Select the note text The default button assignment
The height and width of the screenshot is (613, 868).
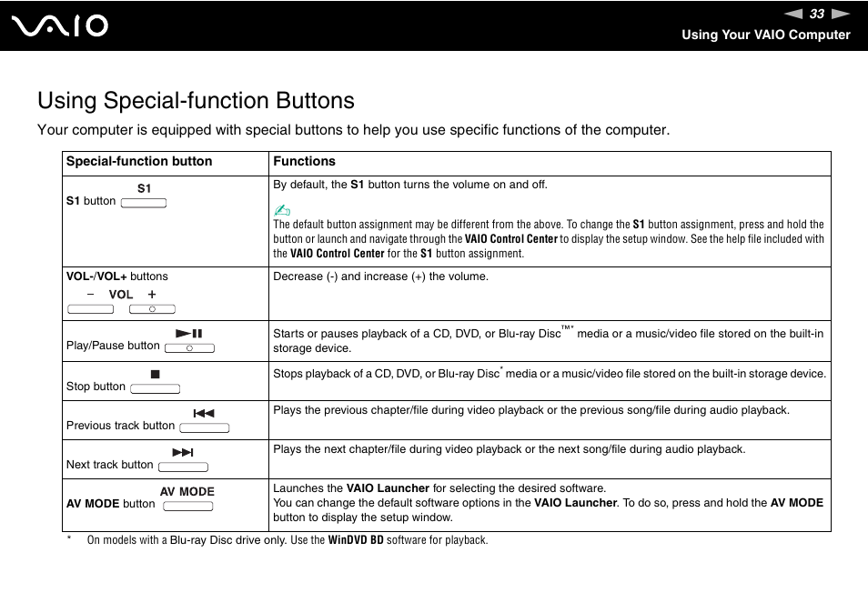click(x=549, y=239)
